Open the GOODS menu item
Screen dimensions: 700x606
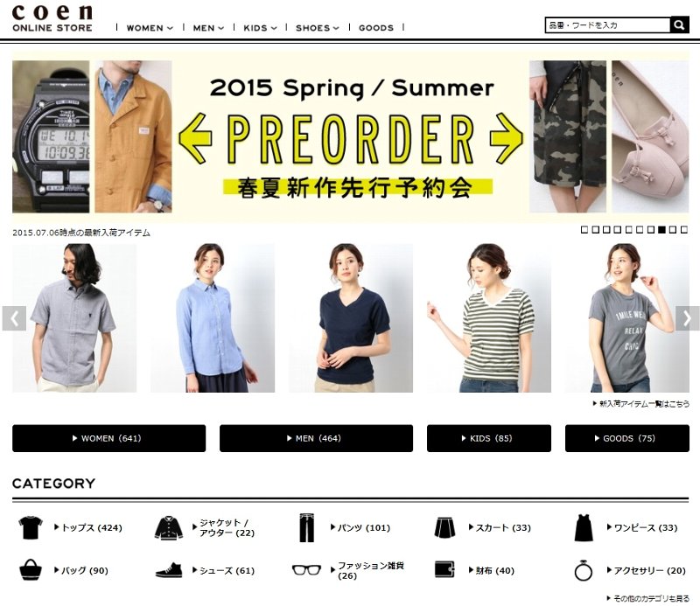[376, 28]
